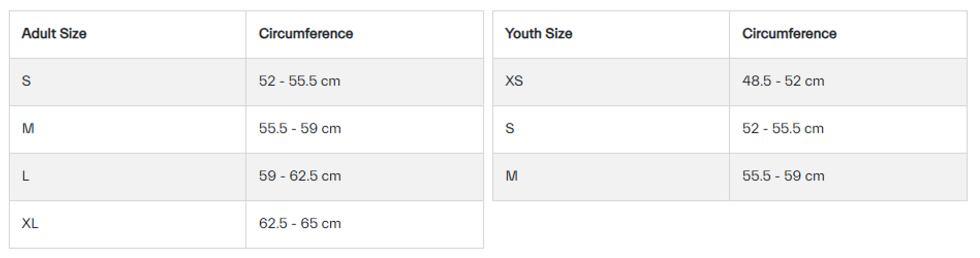This screenshot has width=980, height=258.
Task: Click the youth size S cell
Action: click(510, 128)
